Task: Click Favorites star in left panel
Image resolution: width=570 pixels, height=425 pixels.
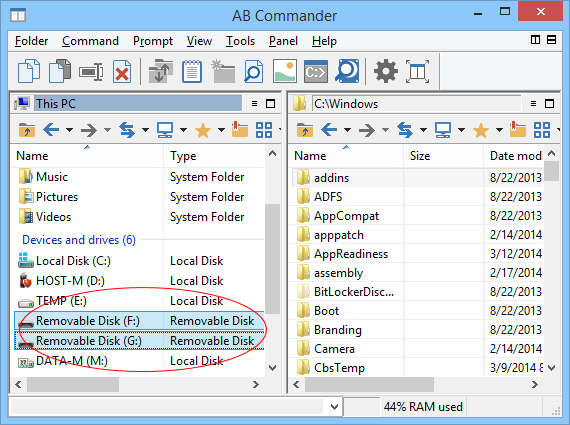Action: (203, 130)
